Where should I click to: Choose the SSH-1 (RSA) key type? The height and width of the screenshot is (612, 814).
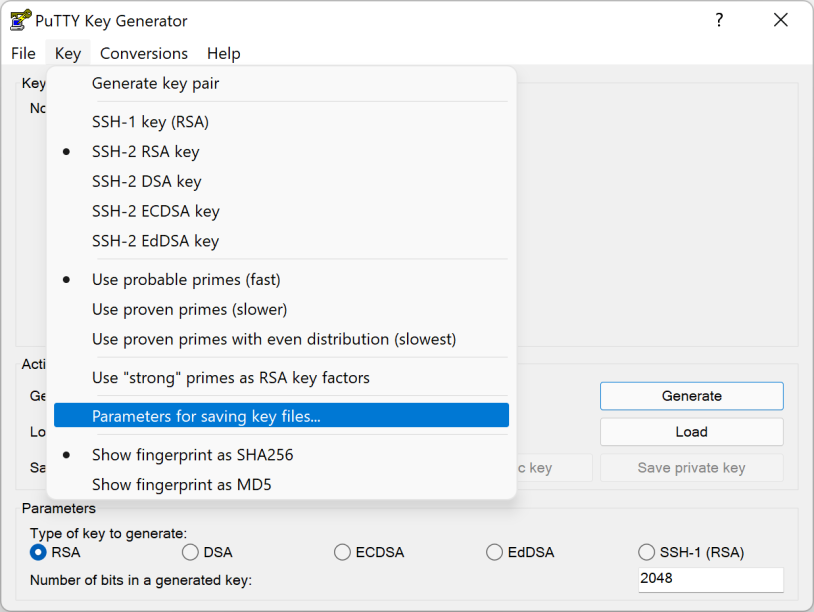(x=646, y=552)
